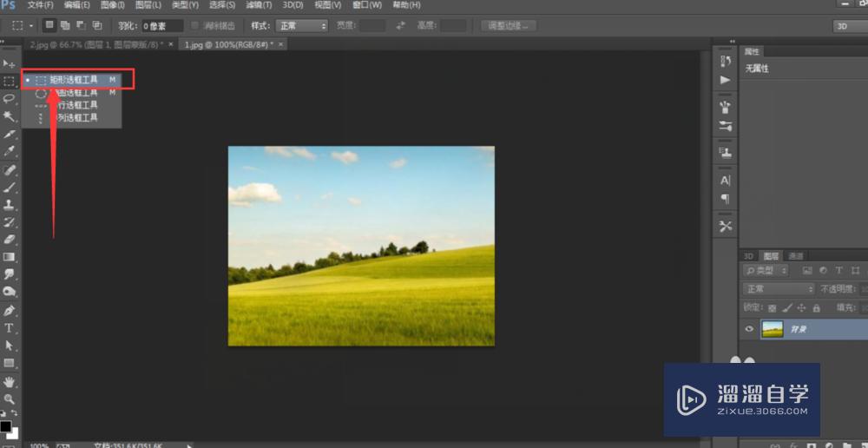Select the Magic Wand tool
Viewport: 868px width, 448px height.
(9, 116)
